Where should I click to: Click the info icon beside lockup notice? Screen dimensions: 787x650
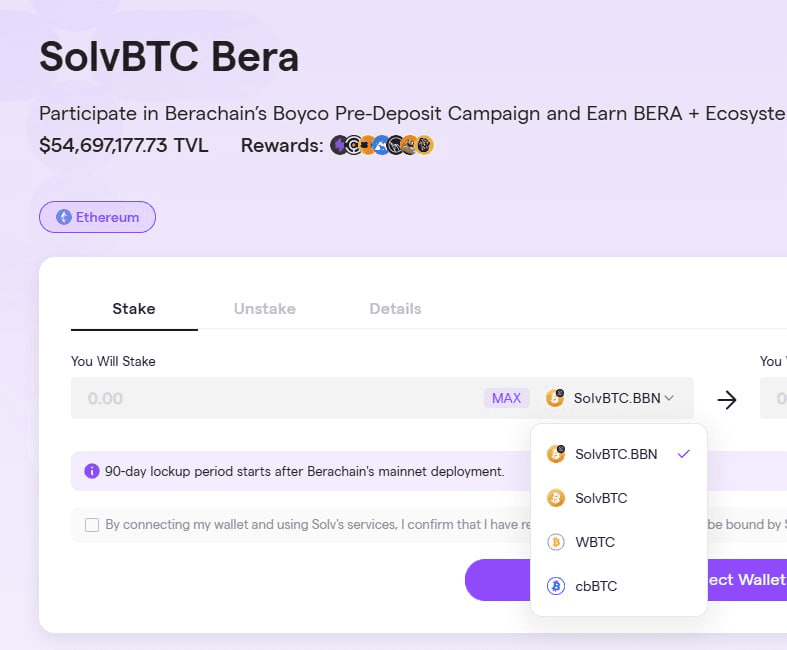(x=92, y=470)
